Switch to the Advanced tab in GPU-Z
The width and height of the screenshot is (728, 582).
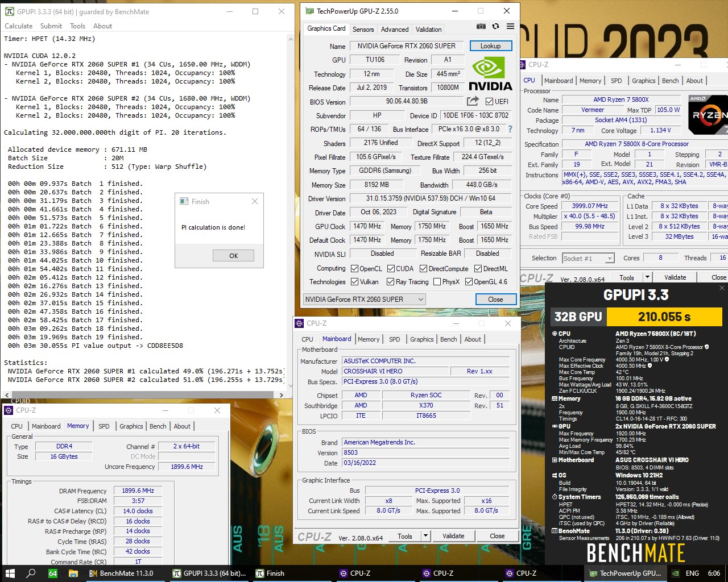pyautogui.click(x=395, y=30)
